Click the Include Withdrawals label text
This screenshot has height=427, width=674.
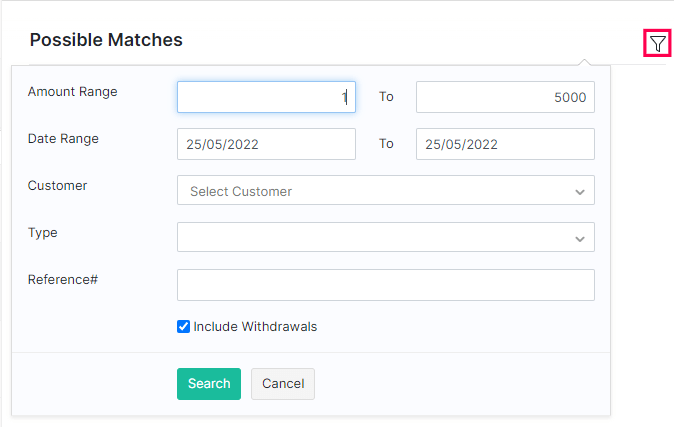(255, 326)
